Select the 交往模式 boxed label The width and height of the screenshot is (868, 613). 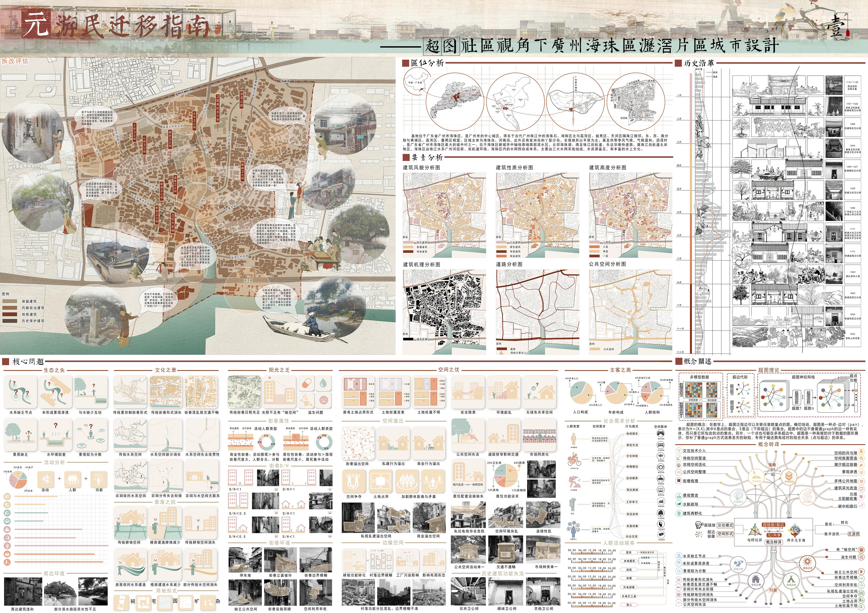[x=725, y=525]
